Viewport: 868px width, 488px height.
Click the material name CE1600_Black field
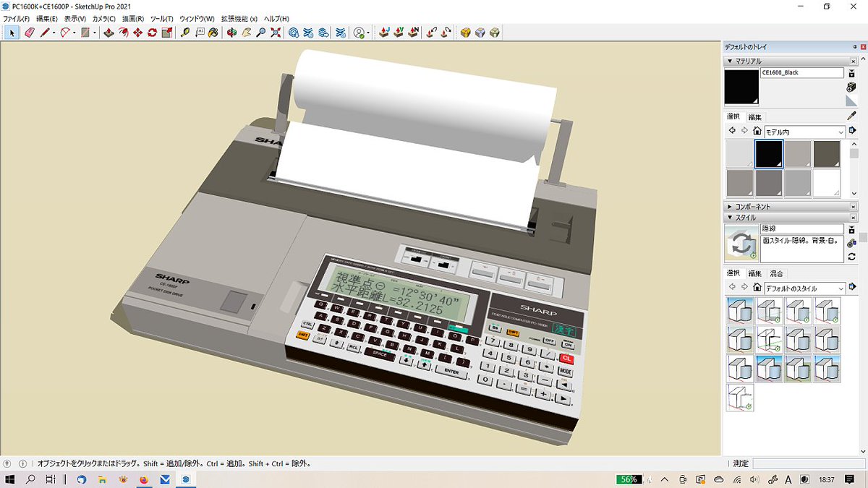coord(801,73)
